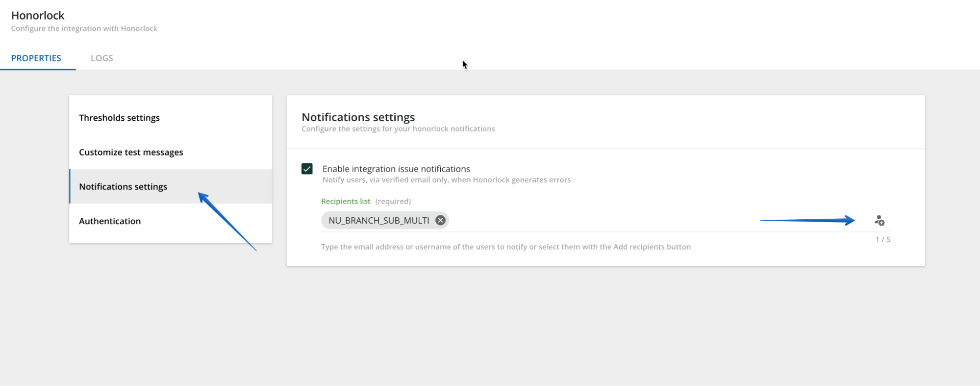Click 'Configure the settings for your honorlock notifications' text
This screenshot has width=980, height=386.
tap(398, 129)
